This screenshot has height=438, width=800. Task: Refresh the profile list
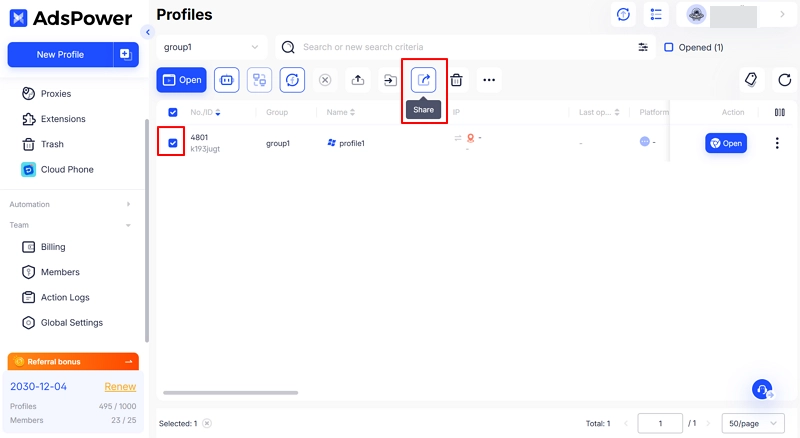[785, 80]
